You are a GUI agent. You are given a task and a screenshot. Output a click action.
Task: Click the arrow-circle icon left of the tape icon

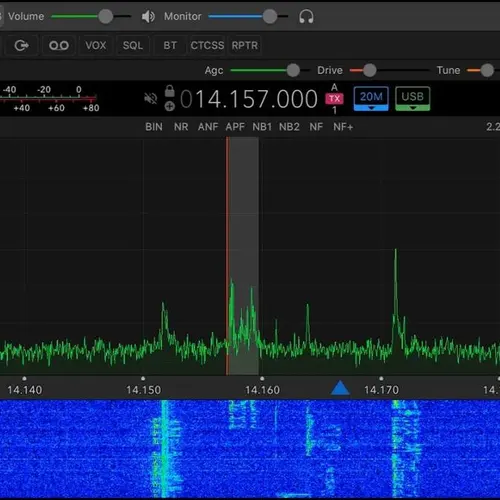[x=21, y=45]
